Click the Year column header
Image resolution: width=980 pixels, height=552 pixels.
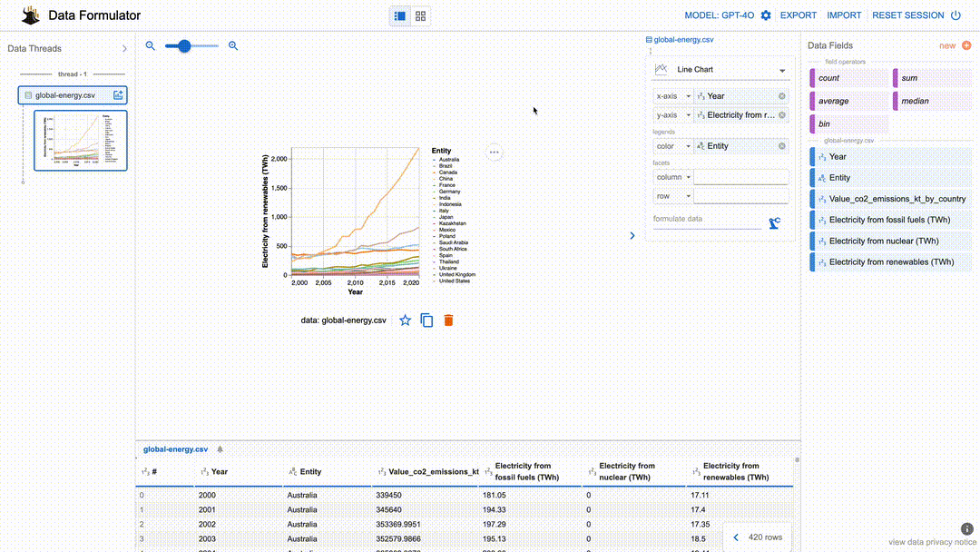(238, 472)
